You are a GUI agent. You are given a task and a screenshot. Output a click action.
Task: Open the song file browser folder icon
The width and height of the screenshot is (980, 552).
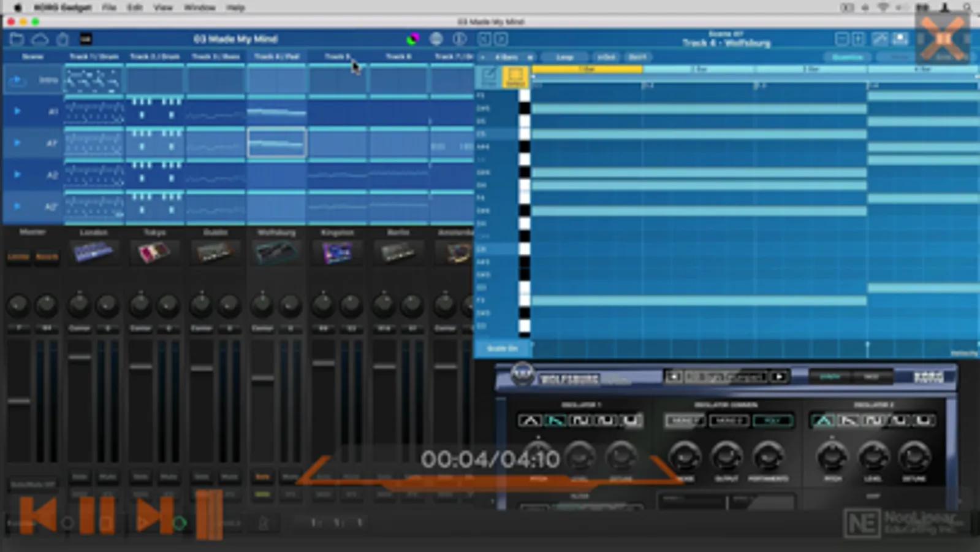click(17, 39)
